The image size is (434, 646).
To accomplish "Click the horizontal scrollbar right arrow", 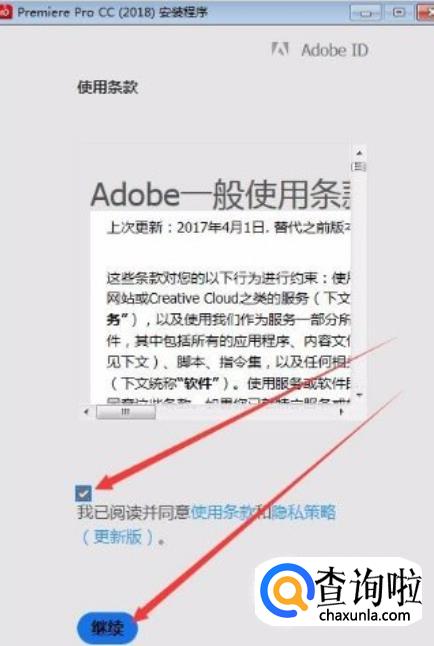I will coord(341,412).
